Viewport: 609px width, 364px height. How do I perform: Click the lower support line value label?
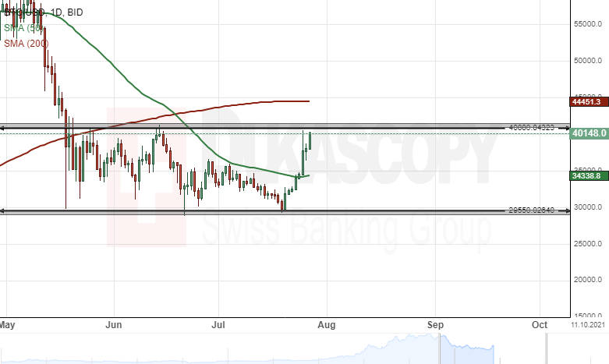coord(531,210)
